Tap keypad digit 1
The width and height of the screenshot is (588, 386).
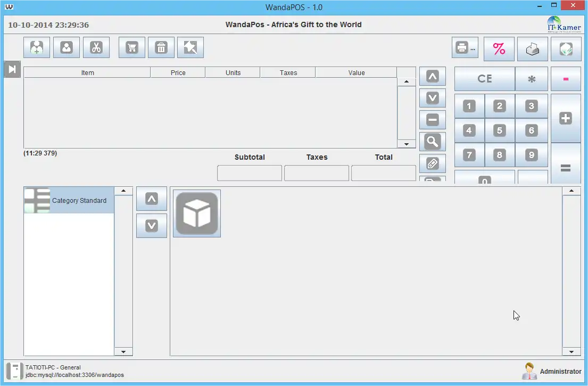[x=469, y=106]
